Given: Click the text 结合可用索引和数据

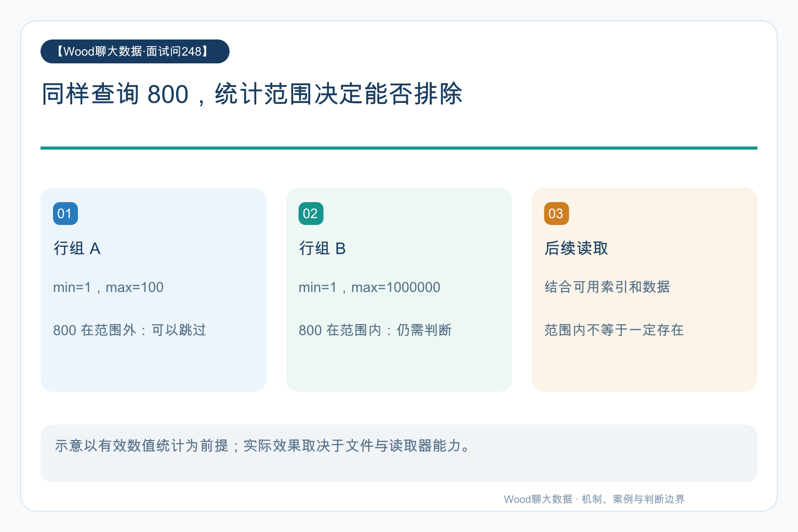Looking at the screenshot, I should click(607, 287).
